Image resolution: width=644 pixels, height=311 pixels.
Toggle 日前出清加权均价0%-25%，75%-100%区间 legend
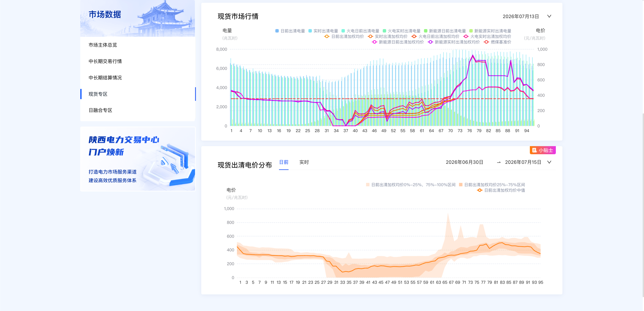[411, 185]
